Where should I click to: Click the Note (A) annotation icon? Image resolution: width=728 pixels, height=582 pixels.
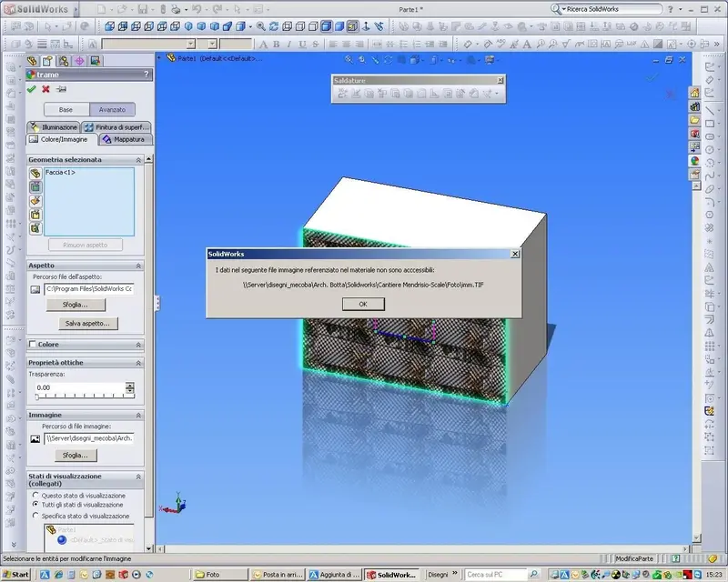tap(527, 44)
